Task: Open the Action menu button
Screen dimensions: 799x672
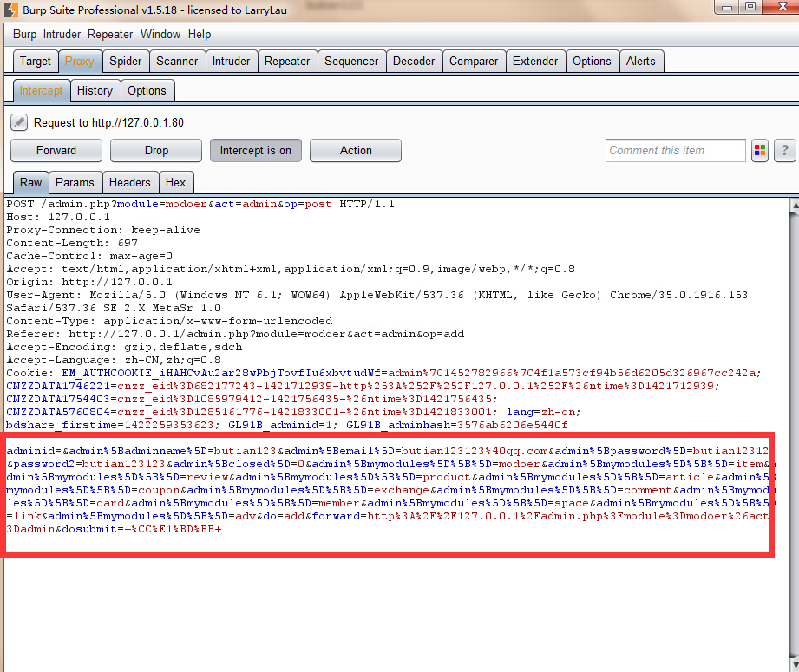Action: [x=356, y=151]
